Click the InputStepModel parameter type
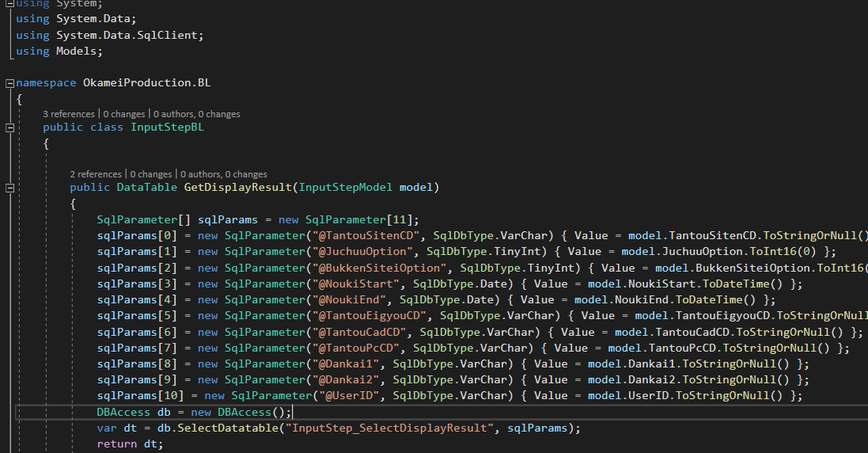This screenshot has height=453, width=868. pyautogui.click(x=346, y=187)
